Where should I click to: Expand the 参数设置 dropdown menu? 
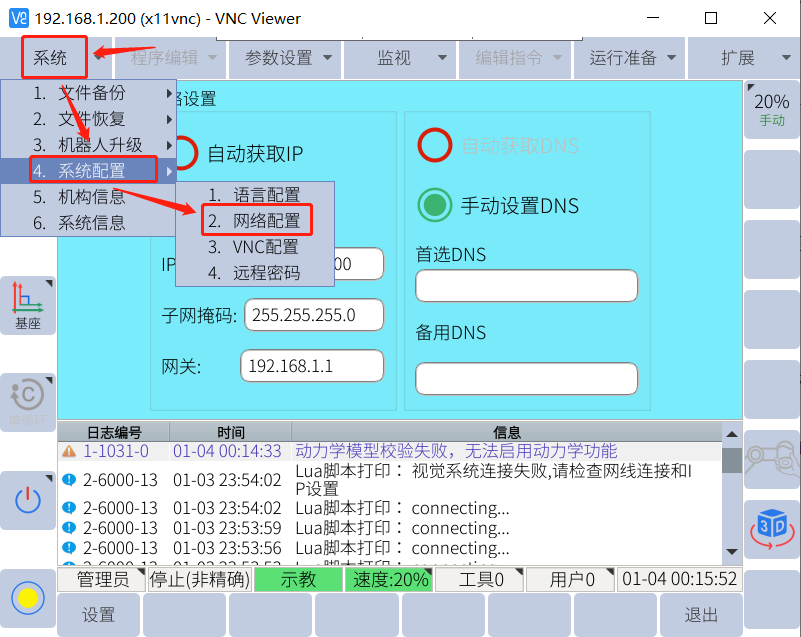tap(288, 58)
